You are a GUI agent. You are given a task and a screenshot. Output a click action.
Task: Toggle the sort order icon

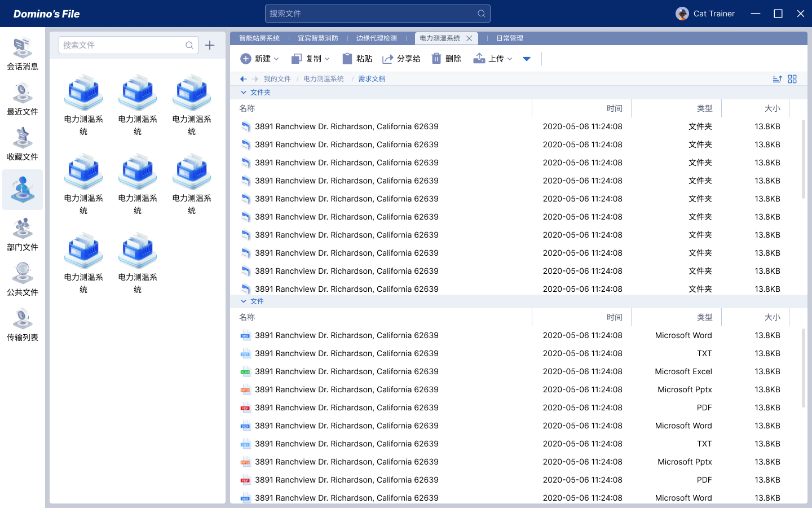click(777, 79)
